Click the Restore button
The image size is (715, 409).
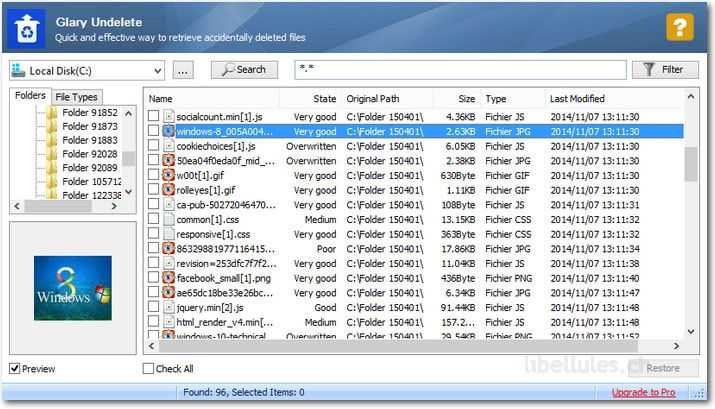pyautogui.click(x=663, y=368)
